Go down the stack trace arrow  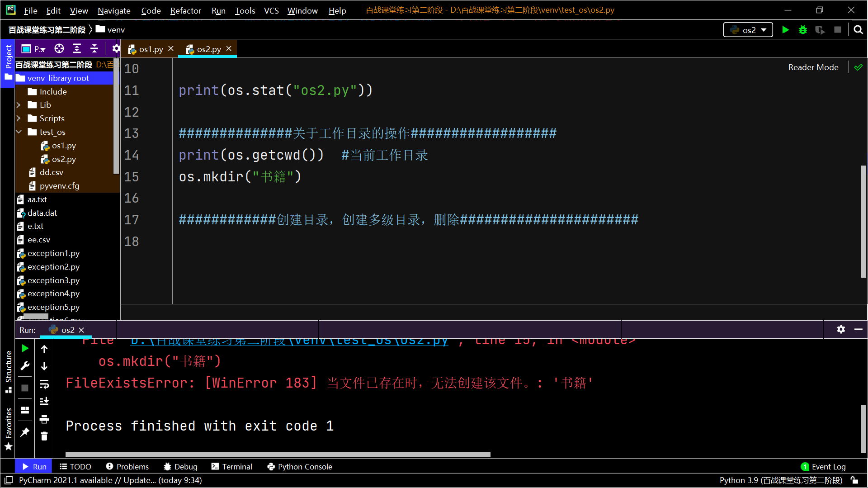tap(44, 366)
